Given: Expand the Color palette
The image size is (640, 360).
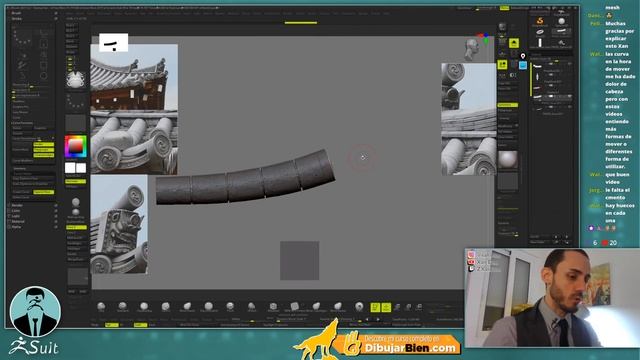Looking at the screenshot, I should (x=16, y=211).
